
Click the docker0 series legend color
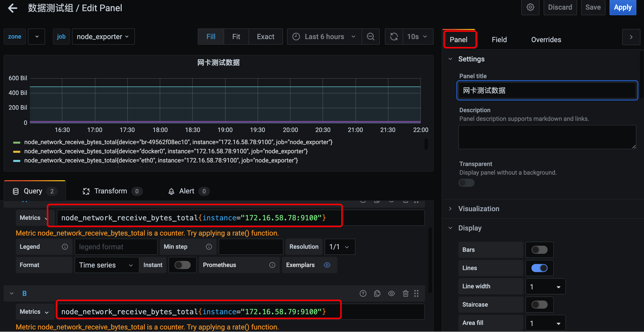coord(17,152)
